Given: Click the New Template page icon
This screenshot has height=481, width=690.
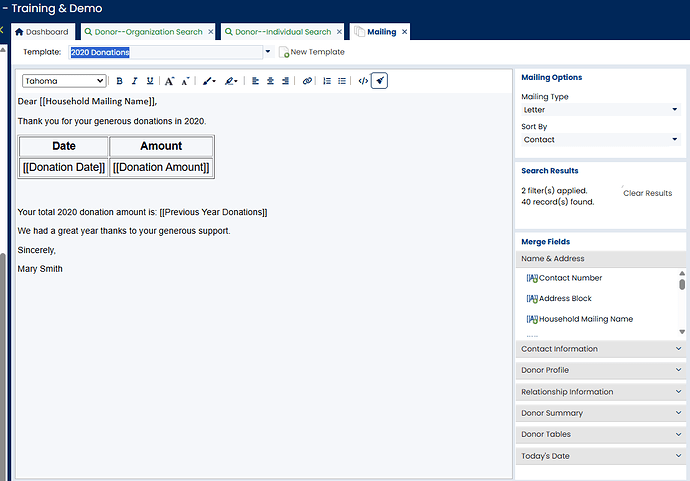Looking at the screenshot, I should pos(284,52).
